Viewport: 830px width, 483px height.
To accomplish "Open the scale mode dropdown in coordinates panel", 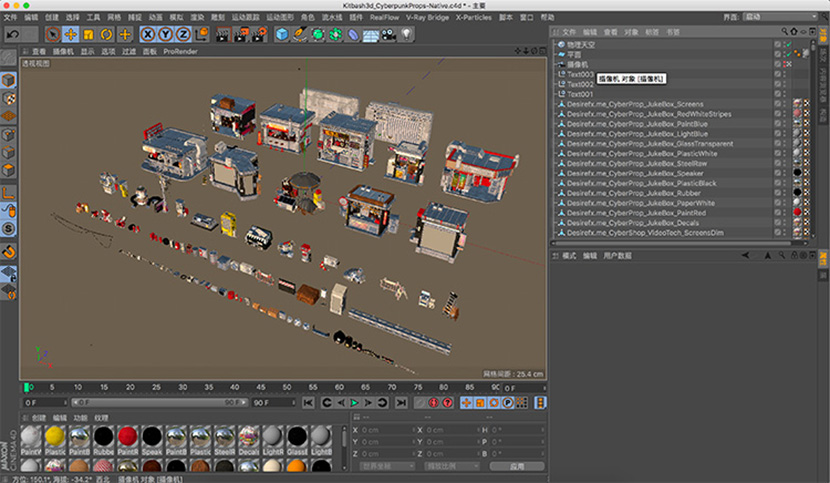I will point(453,466).
